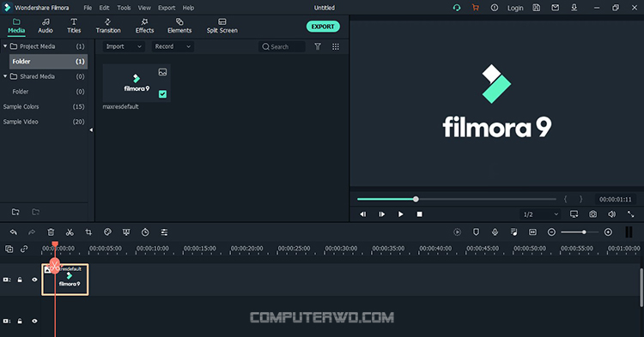The width and height of the screenshot is (644, 337).
Task: Open the Tools menu
Action: 124,8
